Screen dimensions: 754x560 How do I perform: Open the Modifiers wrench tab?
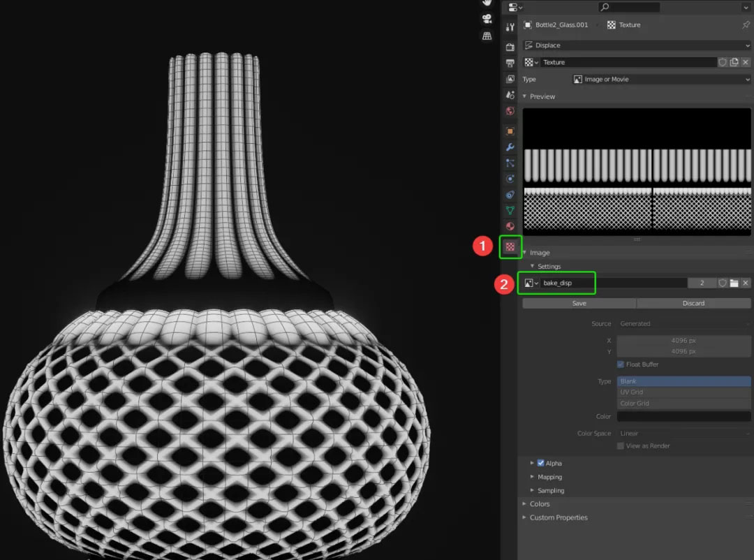[510, 147]
